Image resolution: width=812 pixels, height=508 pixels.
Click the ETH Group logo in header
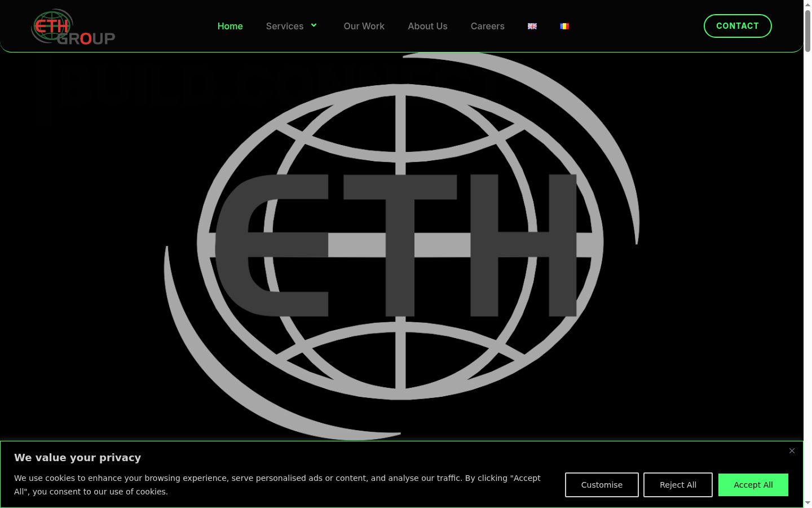[73, 27]
